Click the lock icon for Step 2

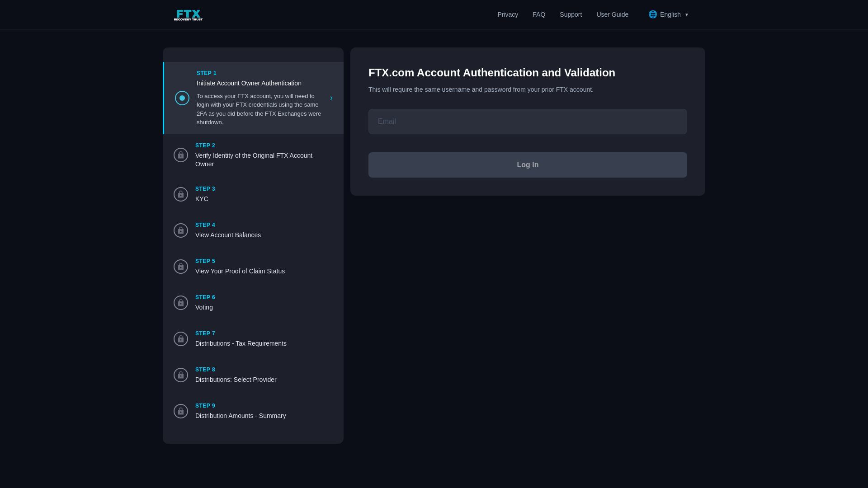181,155
